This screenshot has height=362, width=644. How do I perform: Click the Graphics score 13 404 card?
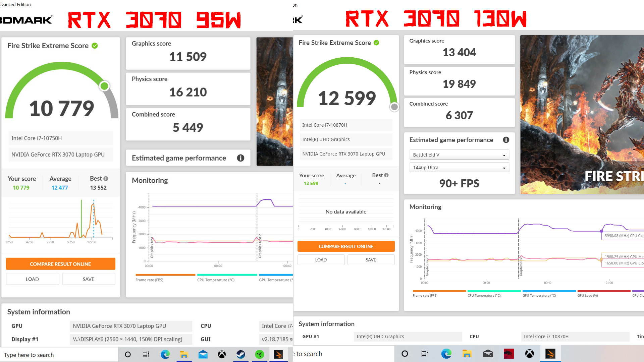point(459,50)
